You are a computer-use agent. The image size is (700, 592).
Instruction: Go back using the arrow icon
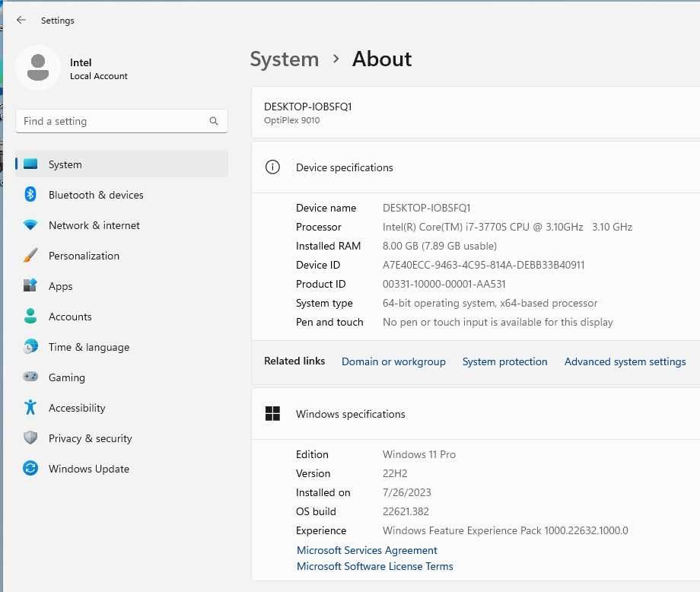(x=21, y=20)
